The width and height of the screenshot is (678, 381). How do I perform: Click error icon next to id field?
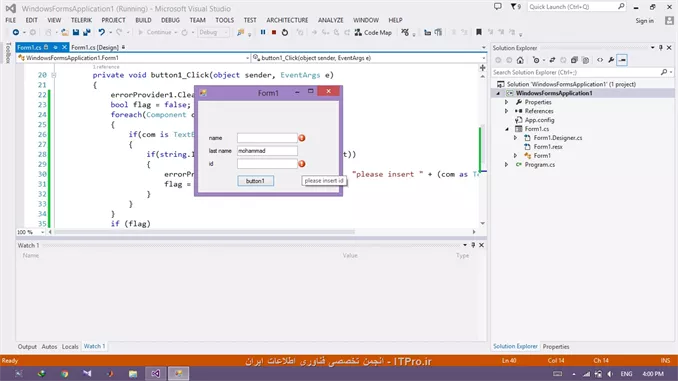coord(302,164)
